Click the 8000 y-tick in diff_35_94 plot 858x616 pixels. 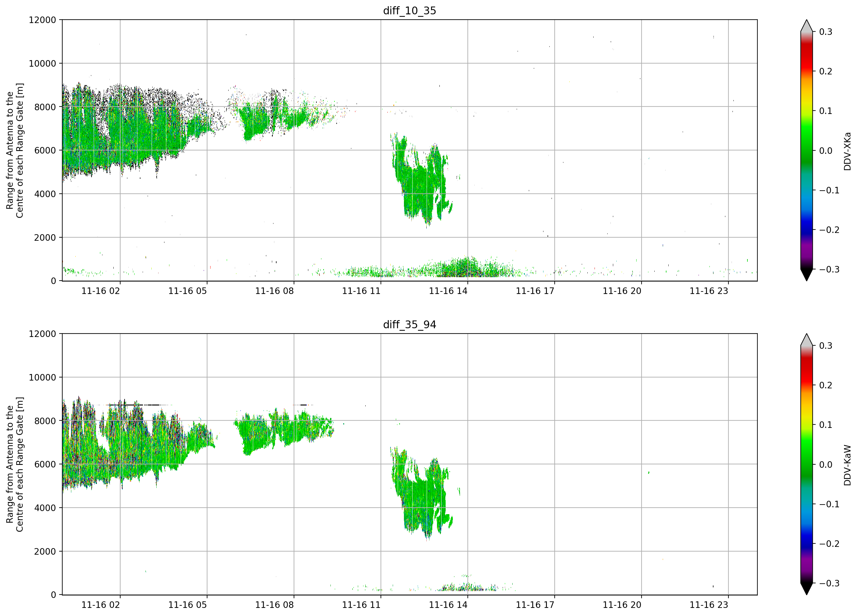coord(45,421)
